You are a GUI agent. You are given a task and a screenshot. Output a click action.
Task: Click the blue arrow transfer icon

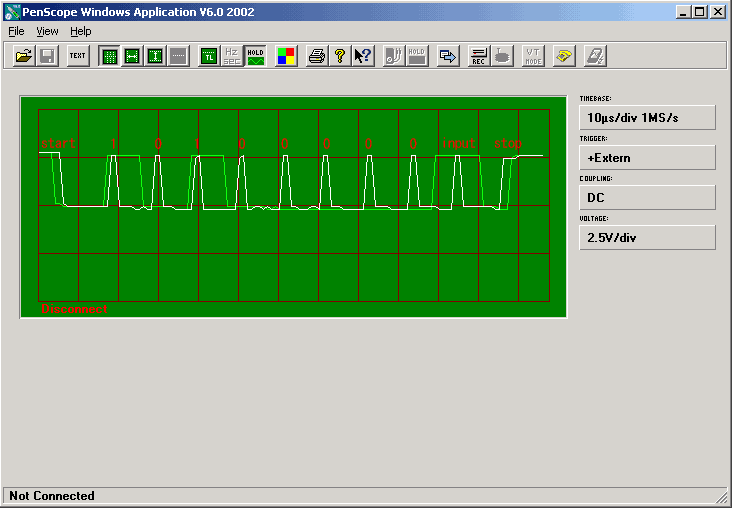pos(448,56)
